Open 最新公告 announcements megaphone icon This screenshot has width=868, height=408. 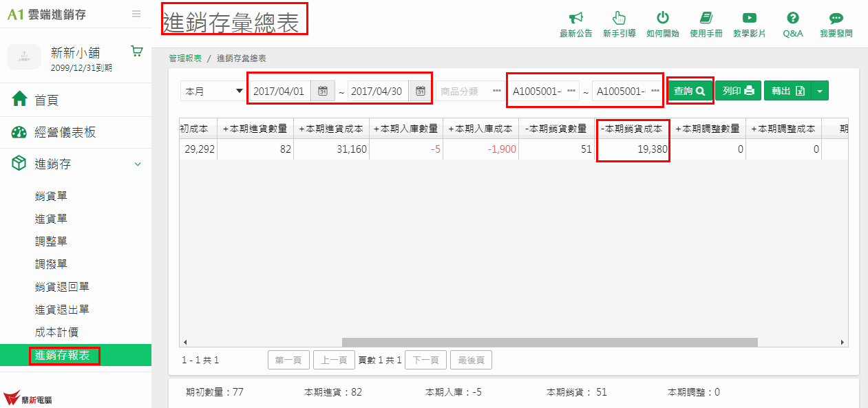click(x=576, y=18)
